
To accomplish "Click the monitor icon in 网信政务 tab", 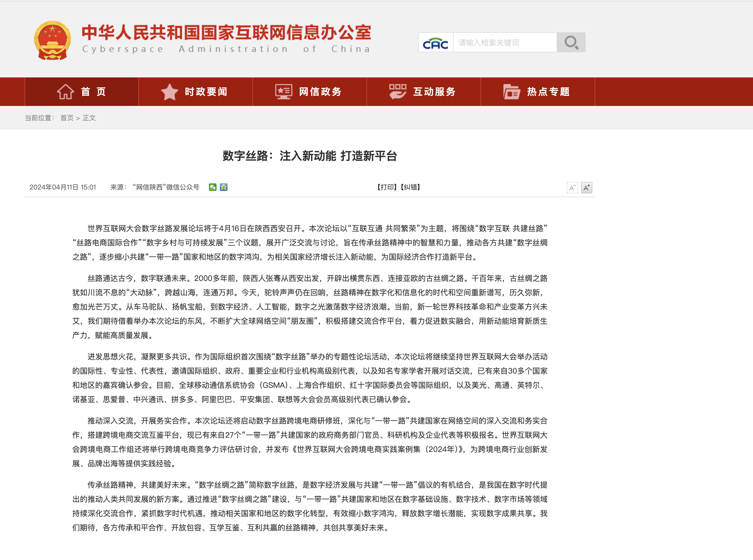I will pos(284,92).
